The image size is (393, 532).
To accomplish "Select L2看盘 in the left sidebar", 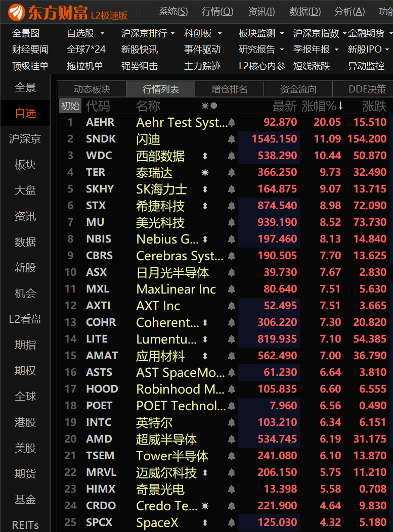I will tap(25, 319).
